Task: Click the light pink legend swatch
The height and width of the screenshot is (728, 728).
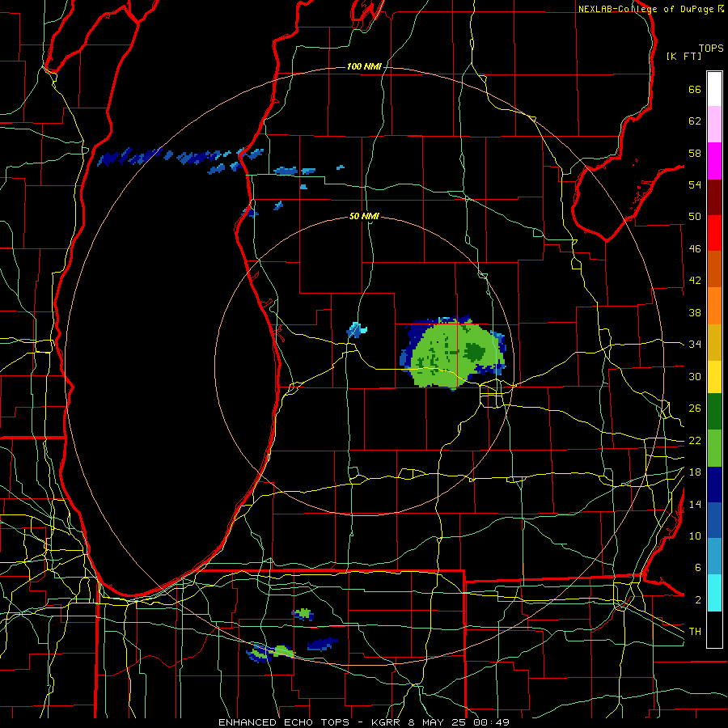Action: (714, 125)
